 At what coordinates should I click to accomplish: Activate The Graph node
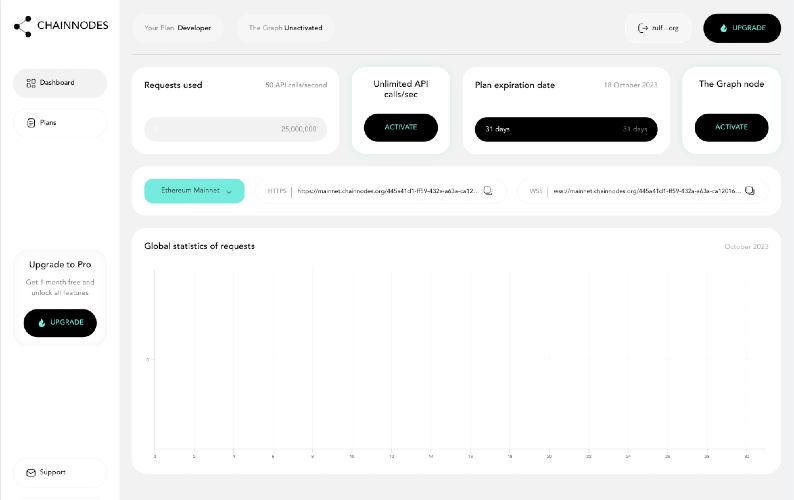(x=731, y=128)
